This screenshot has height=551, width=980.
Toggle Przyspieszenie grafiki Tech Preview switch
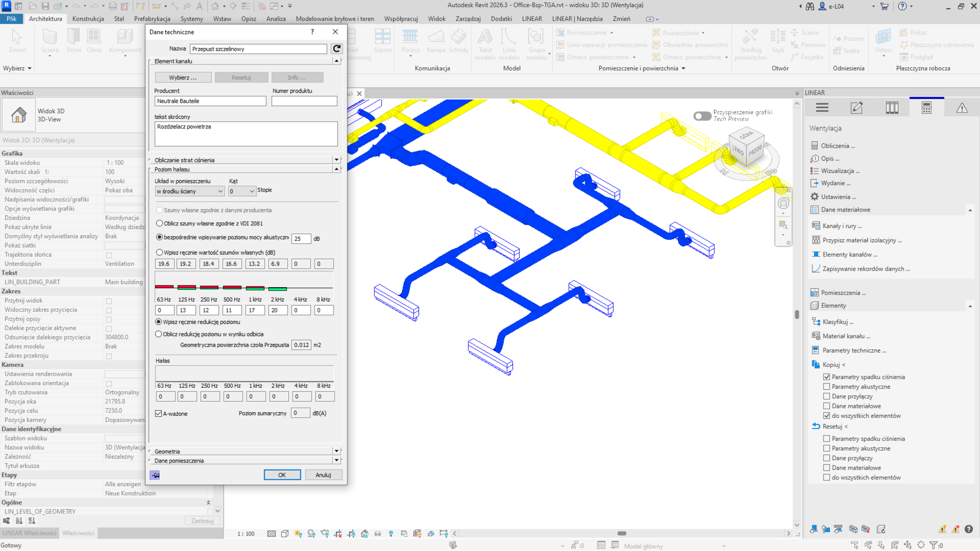[702, 116]
